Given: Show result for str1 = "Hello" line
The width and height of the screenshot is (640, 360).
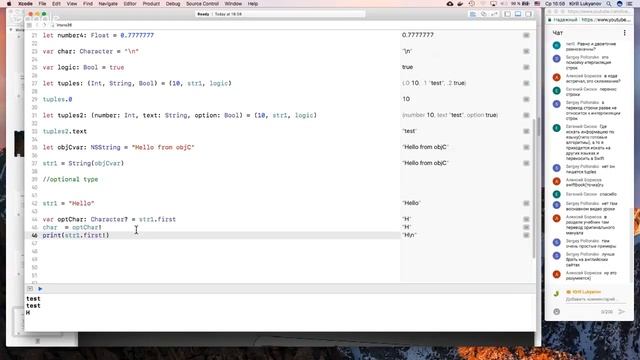Looking at the screenshot, I should pyautogui.click(x=527, y=203).
